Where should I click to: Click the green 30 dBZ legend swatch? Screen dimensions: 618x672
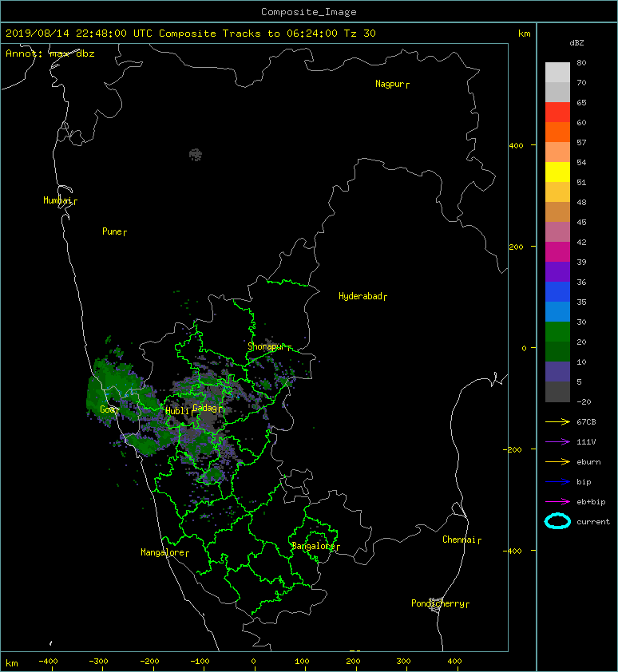[557, 332]
